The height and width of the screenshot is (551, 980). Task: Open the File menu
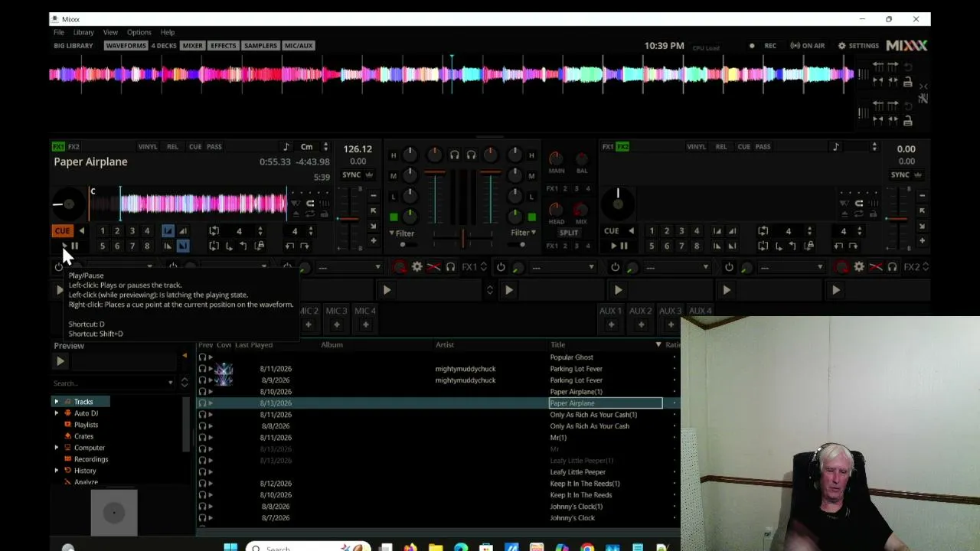pyautogui.click(x=59, y=32)
